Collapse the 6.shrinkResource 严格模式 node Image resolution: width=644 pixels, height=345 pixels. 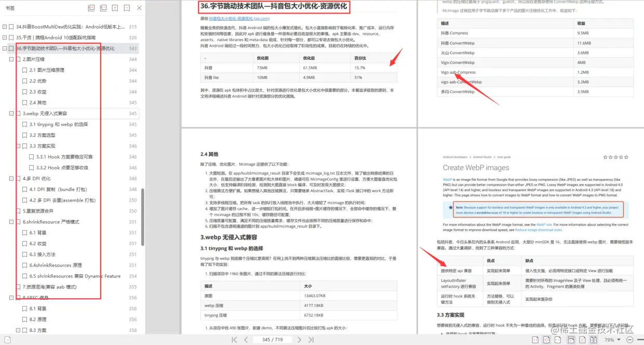coord(11,222)
